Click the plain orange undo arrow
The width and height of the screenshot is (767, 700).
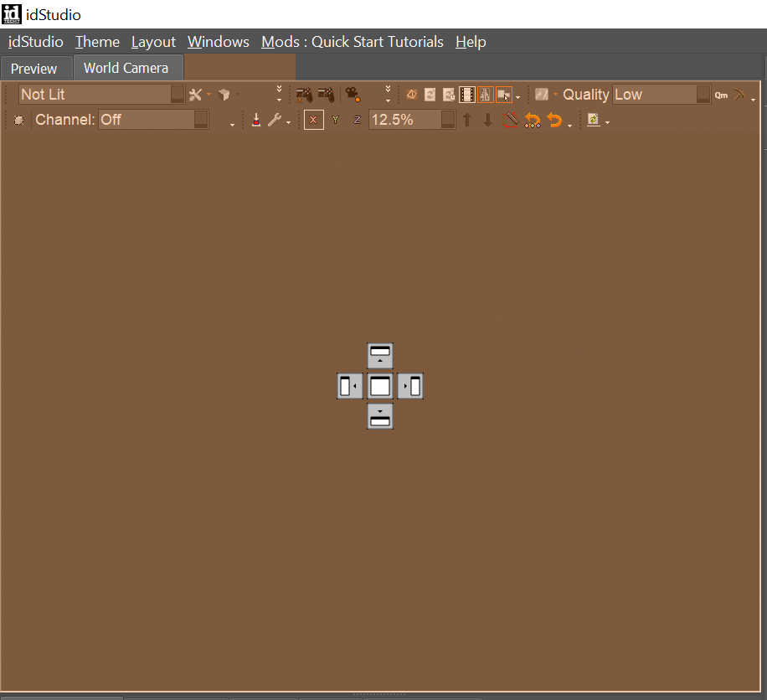(554, 120)
